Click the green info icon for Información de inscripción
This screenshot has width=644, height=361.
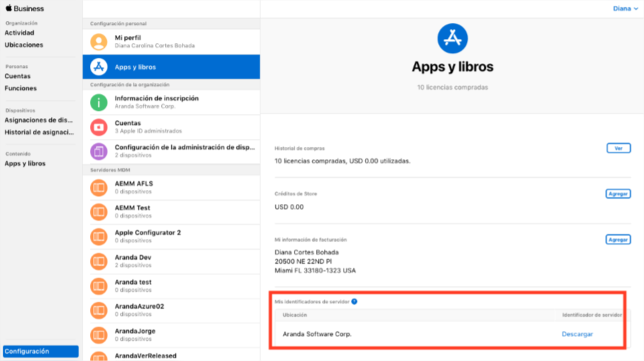(x=99, y=102)
